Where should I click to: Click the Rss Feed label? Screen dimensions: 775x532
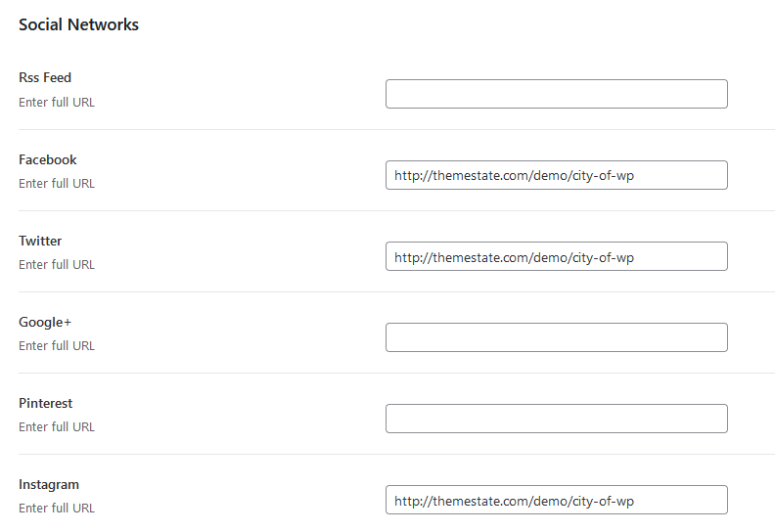(45, 77)
